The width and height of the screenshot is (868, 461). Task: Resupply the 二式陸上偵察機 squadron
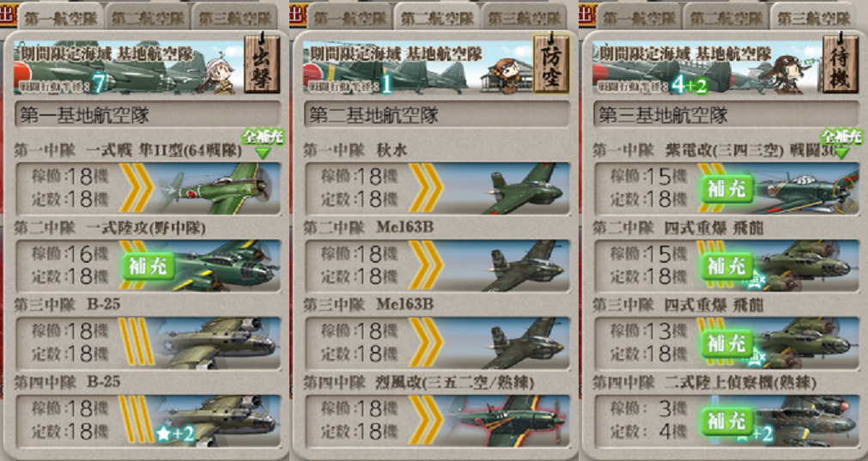tap(727, 422)
